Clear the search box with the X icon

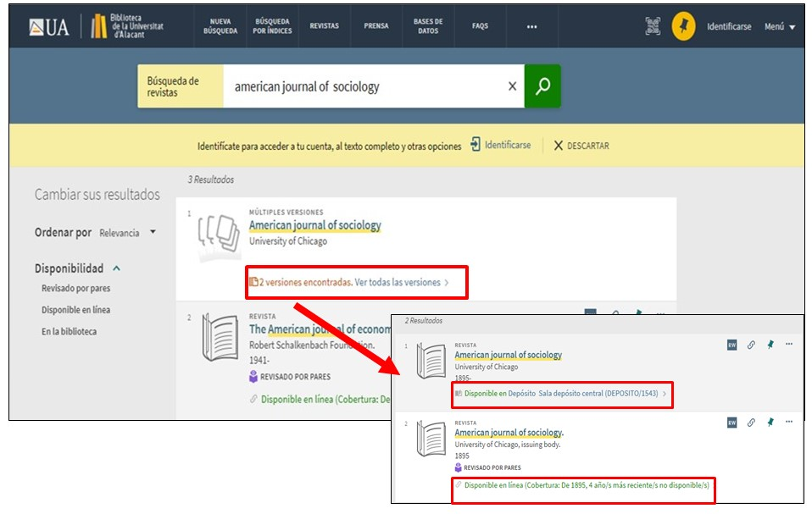click(512, 86)
